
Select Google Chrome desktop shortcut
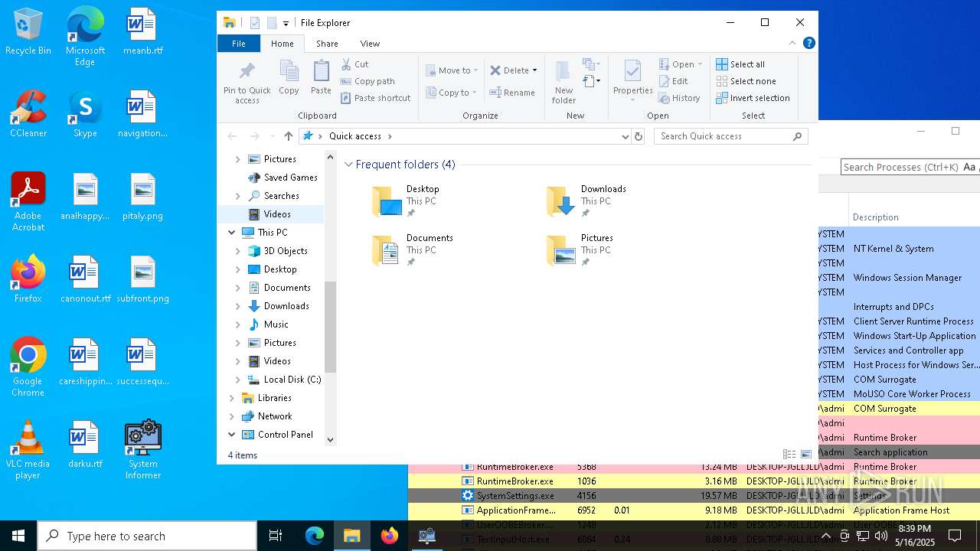[28, 367]
